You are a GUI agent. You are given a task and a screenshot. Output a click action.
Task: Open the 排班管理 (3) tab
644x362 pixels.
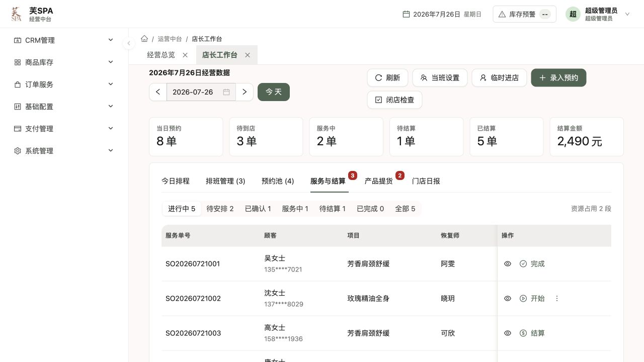tap(225, 181)
